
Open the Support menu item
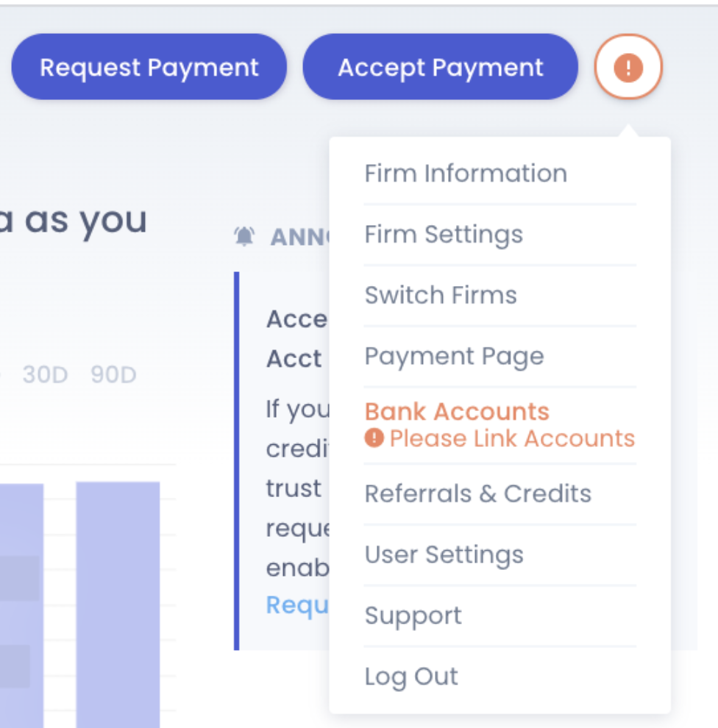pyautogui.click(x=413, y=615)
